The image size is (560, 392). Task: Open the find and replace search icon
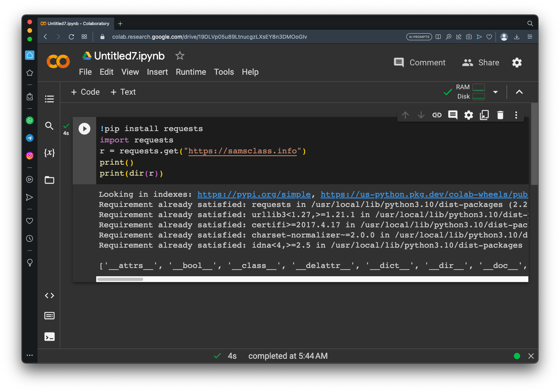(49, 126)
